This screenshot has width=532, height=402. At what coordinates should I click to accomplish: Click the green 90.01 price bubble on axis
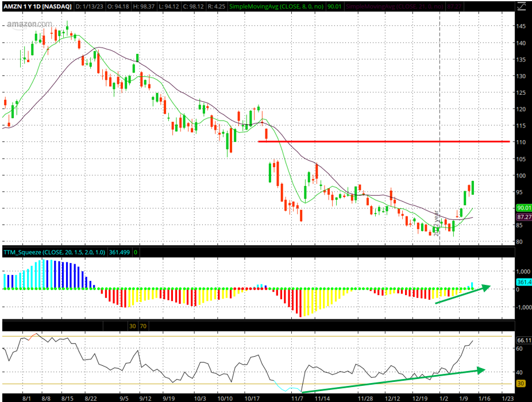pyautogui.click(x=523, y=208)
